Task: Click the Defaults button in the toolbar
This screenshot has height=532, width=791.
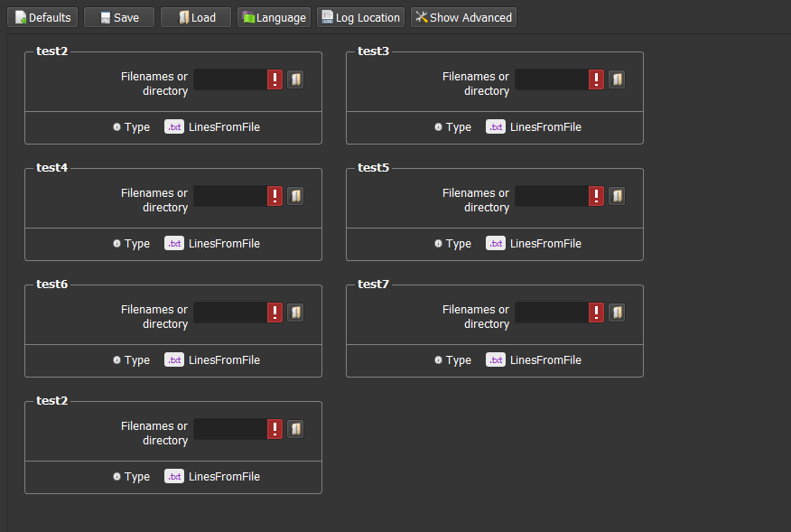Action: (42, 17)
